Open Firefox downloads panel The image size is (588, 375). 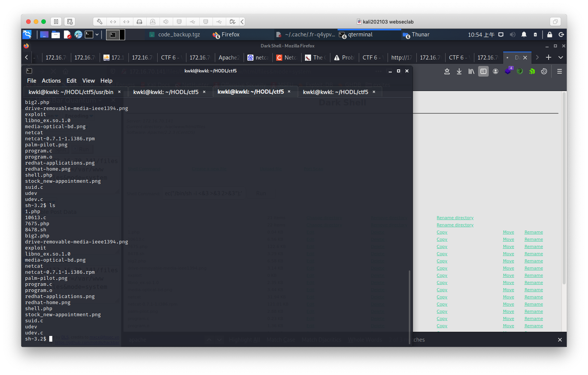point(459,71)
